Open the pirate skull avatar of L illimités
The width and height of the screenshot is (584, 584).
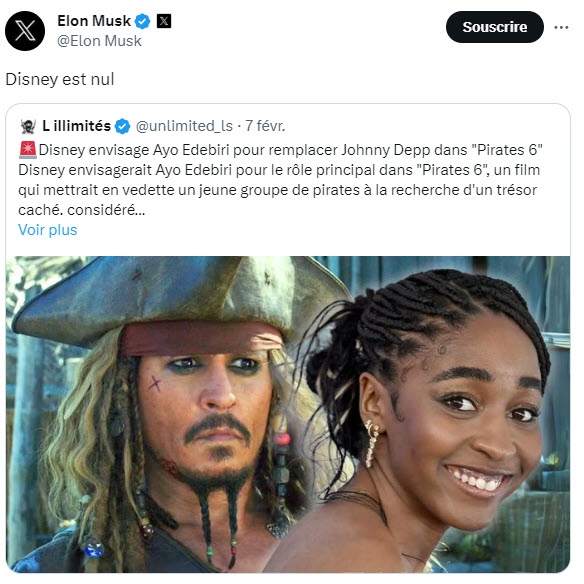coord(28,127)
